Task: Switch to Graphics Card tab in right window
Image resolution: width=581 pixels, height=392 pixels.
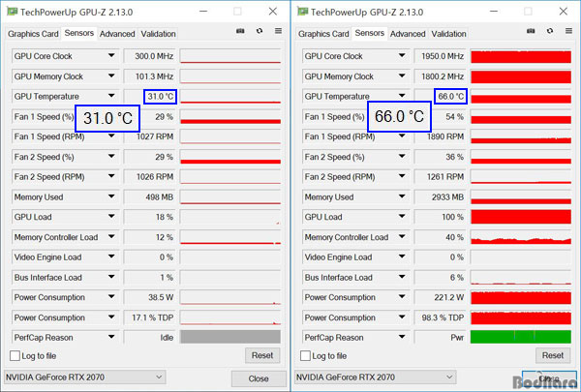Action: coord(323,34)
